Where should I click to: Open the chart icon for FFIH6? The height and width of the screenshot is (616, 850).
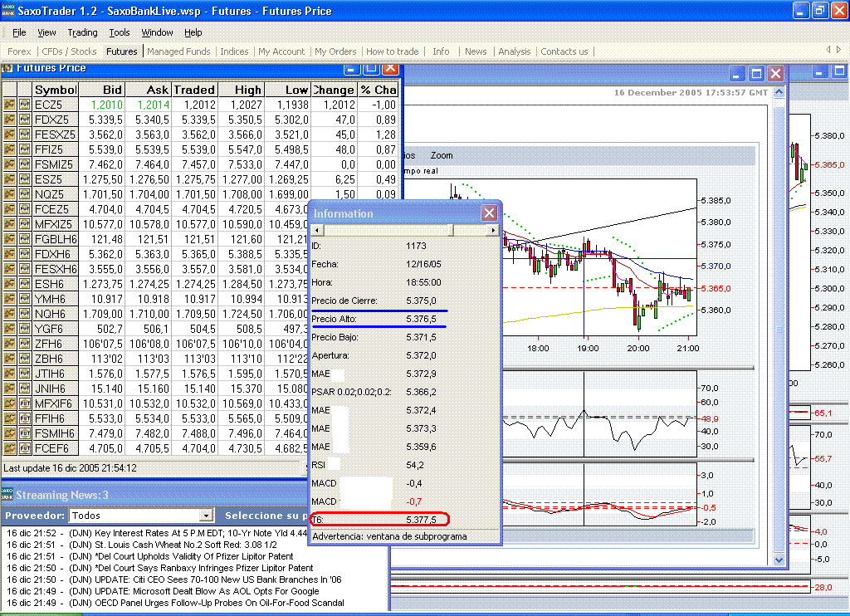point(9,418)
